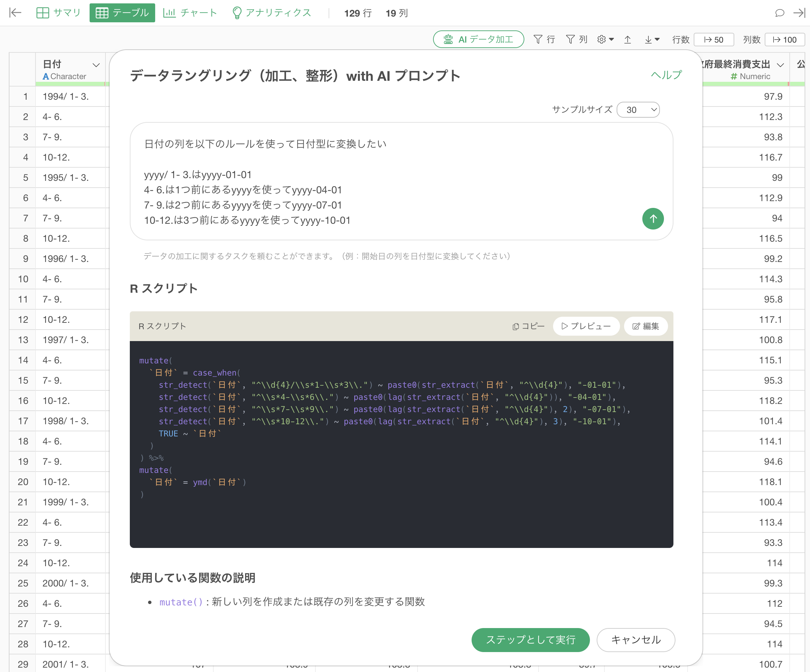The height and width of the screenshot is (672, 810).
Task: Click the collapse left panel arrow icon
Action: (x=16, y=13)
